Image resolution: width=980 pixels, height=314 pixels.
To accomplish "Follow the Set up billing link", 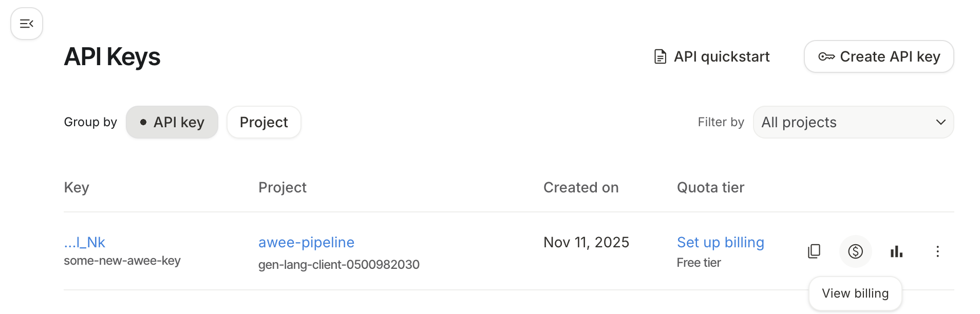I will [x=720, y=242].
